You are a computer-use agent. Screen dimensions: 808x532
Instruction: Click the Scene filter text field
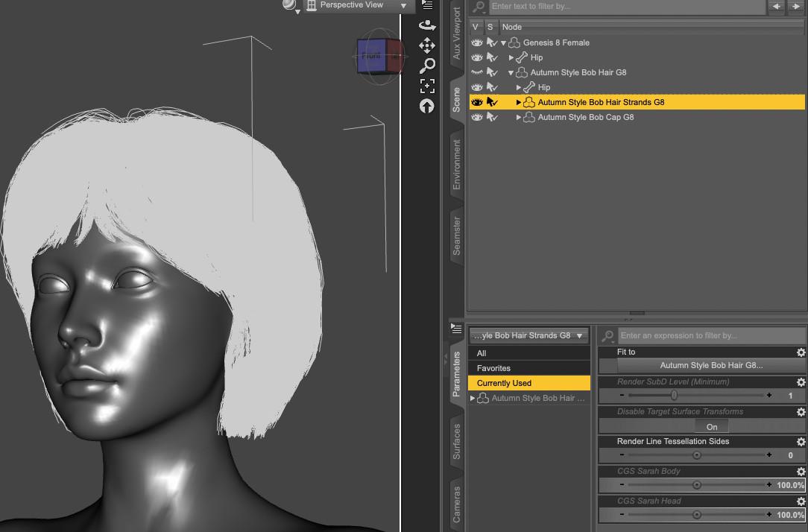(x=627, y=6)
